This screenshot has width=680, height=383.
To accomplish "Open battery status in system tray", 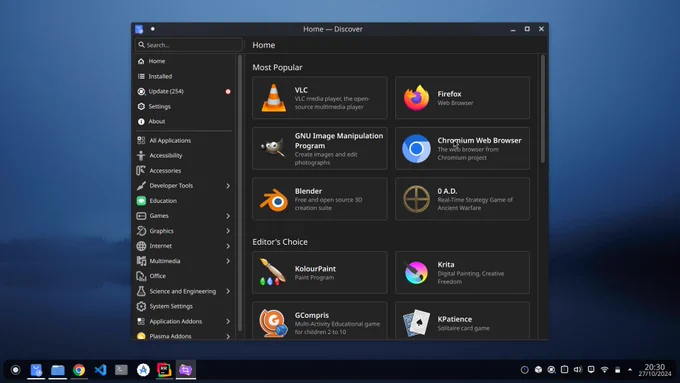I will click(x=618, y=370).
